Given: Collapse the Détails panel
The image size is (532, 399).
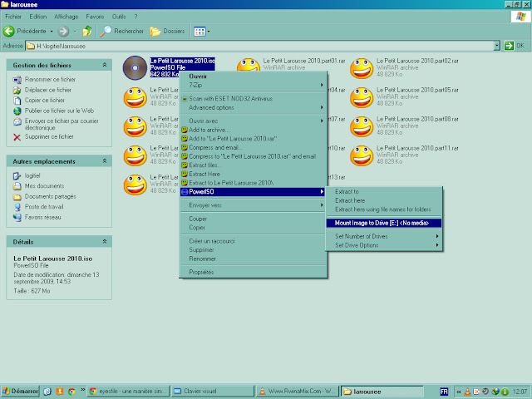Looking at the screenshot, I should [x=105, y=242].
